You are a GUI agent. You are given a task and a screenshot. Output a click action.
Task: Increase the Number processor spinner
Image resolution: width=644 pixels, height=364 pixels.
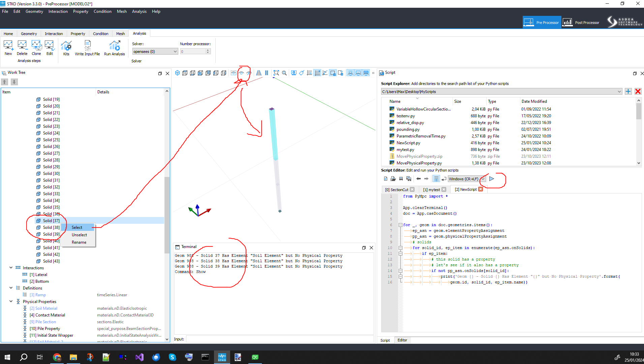(208, 50)
